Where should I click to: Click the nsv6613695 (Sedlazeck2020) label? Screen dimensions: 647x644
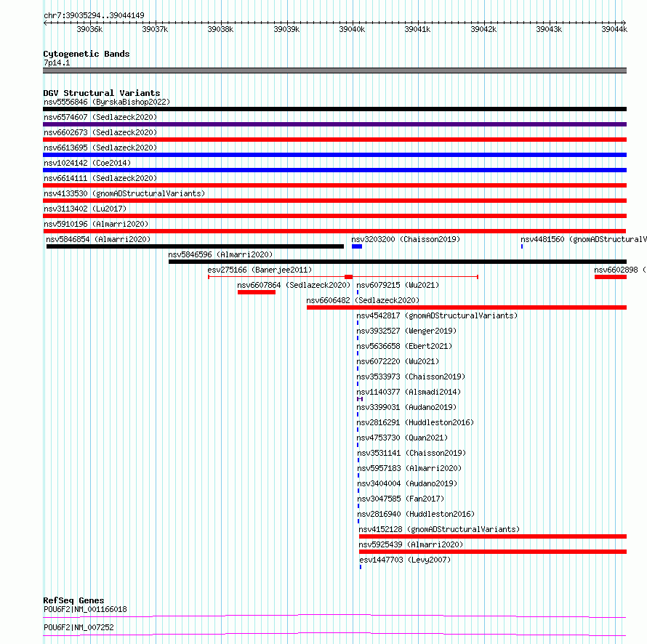coord(100,148)
